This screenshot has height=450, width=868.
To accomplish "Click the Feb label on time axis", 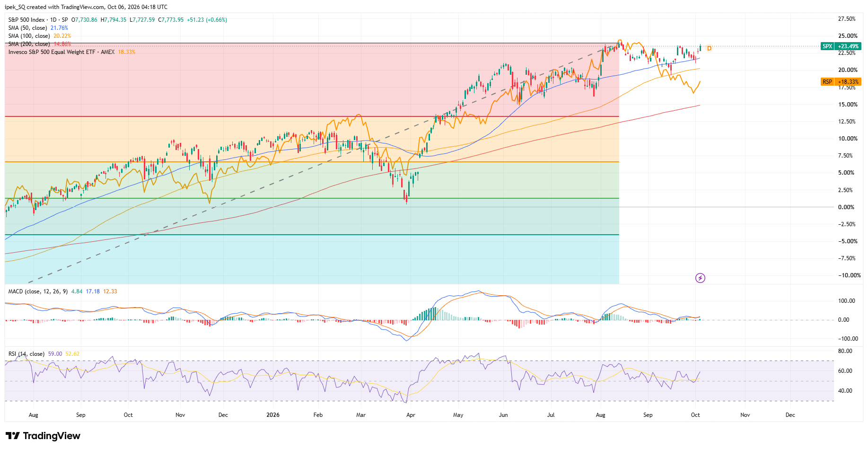I will click(318, 415).
